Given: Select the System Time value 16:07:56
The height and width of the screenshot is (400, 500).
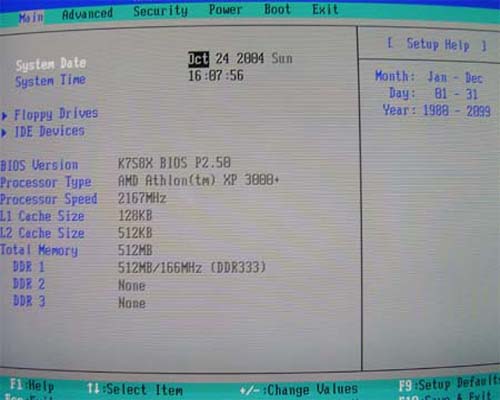Looking at the screenshot, I should coord(216,75).
